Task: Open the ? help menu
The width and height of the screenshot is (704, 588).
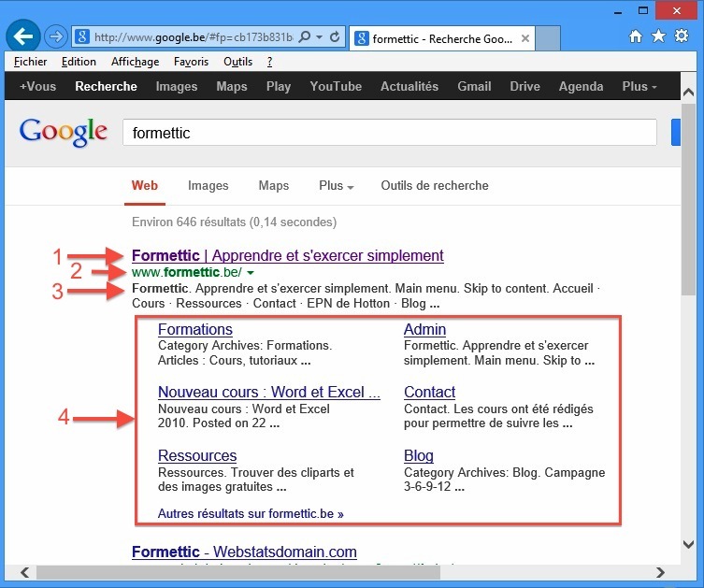Action: click(x=269, y=62)
